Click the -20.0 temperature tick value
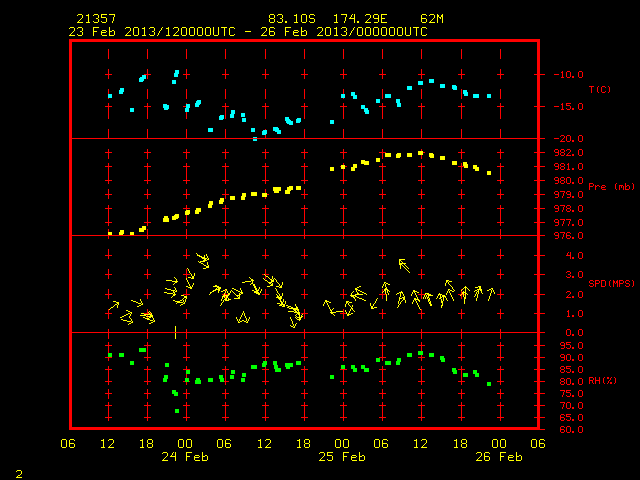The height and width of the screenshot is (480, 640). (568, 138)
